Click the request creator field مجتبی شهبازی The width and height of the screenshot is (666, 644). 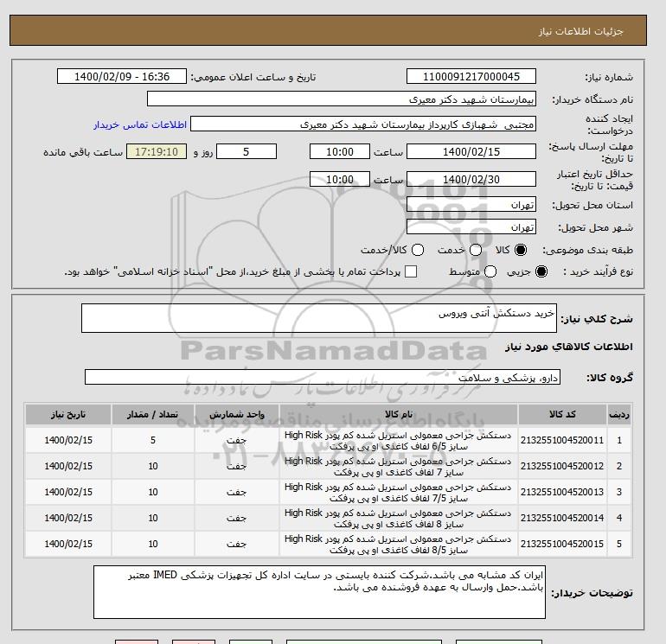363,124
